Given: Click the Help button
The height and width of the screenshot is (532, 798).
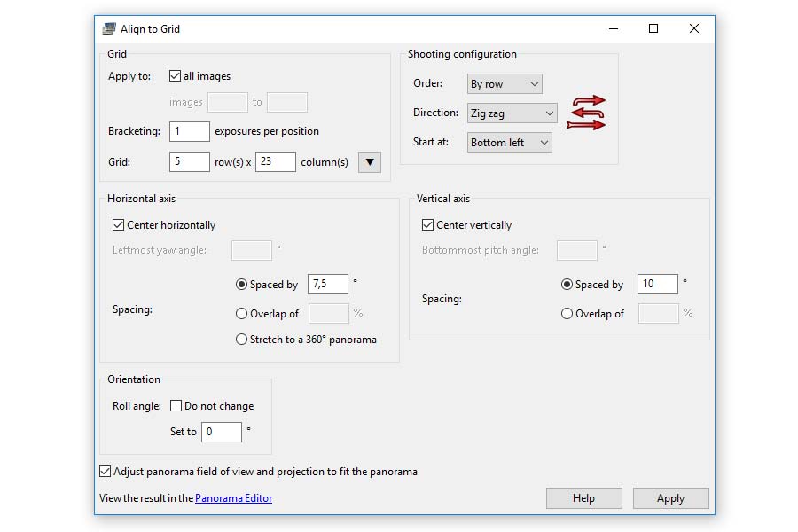Looking at the screenshot, I should pyautogui.click(x=583, y=498).
